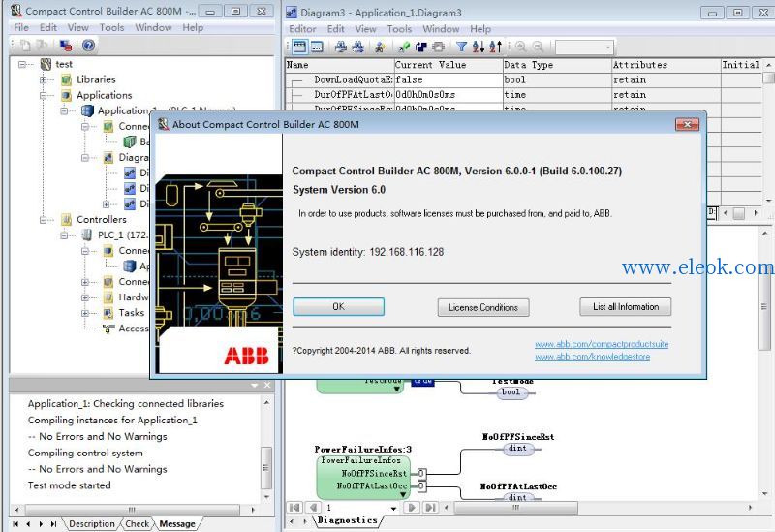Expand the Libraries tree node
The image size is (775, 532).
tap(43, 79)
